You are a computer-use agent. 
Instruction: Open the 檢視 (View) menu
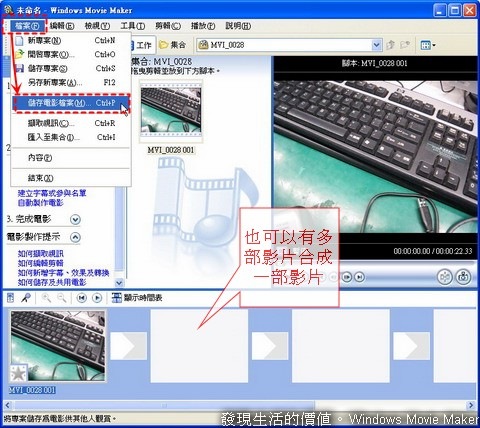(97, 26)
